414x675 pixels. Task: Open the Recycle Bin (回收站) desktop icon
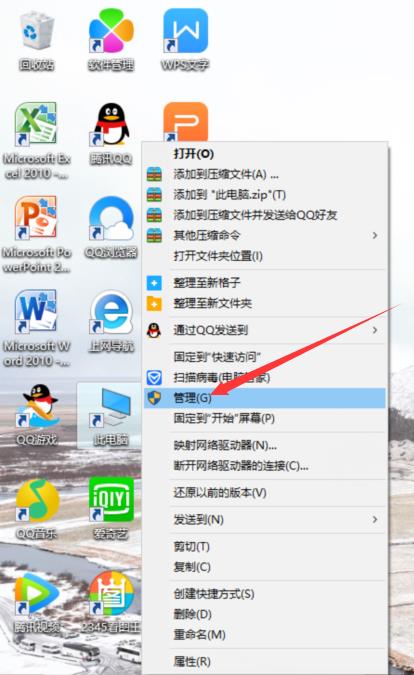click(37, 41)
